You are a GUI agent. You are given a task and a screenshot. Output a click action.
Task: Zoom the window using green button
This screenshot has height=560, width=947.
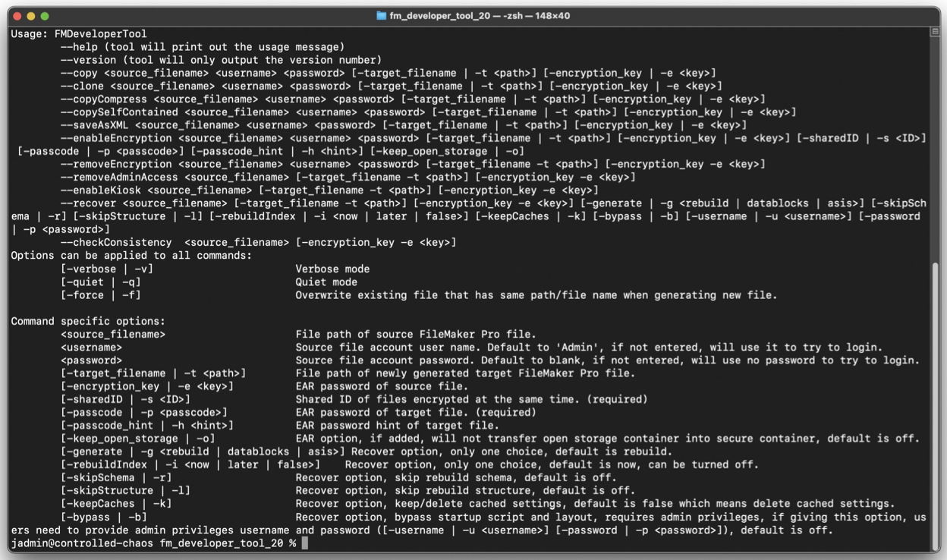45,15
